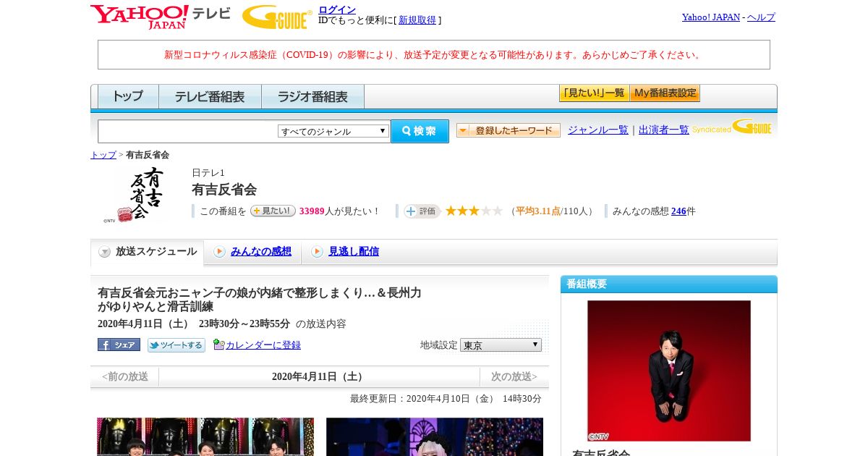The height and width of the screenshot is (456, 868).
Task: Open the ログイン link
Action: tap(337, 9)
